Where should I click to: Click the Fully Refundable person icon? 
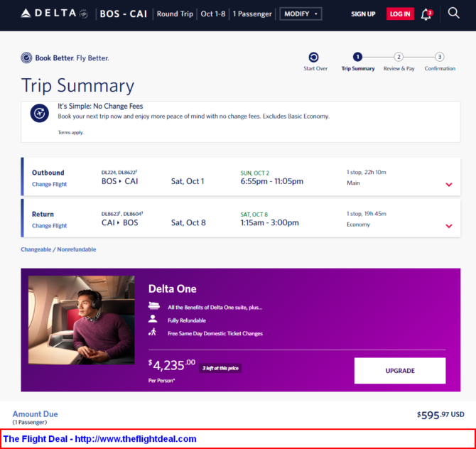(x=153, y=319)
